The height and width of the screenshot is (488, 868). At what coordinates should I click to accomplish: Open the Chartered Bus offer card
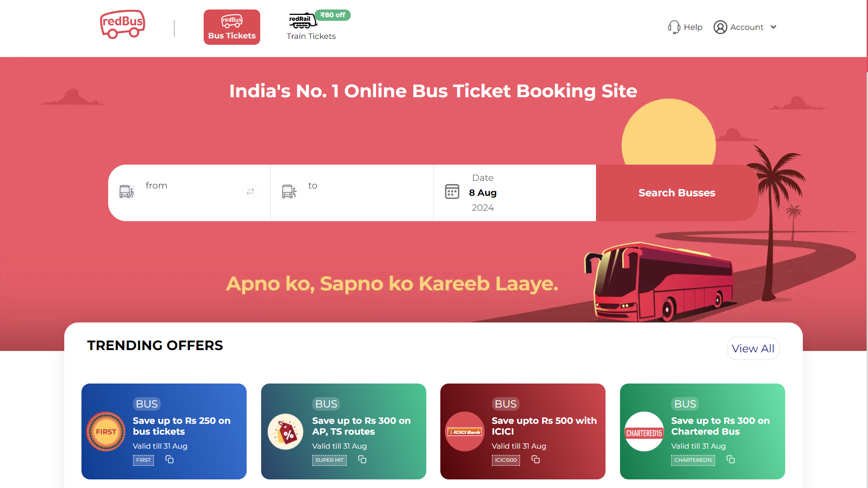coord(702,431)
